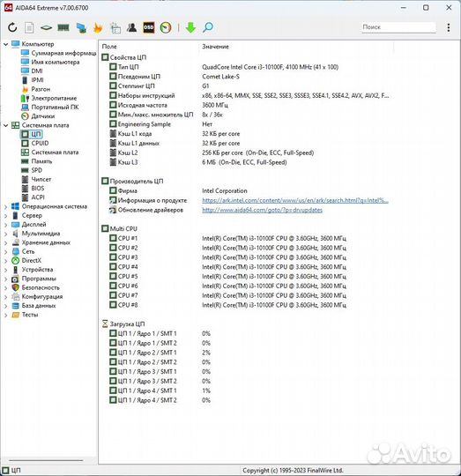Open the Report page icon in toolbar
Image resolution: width=461 pixels, height=476 pixels.
[x=29, y=27]
